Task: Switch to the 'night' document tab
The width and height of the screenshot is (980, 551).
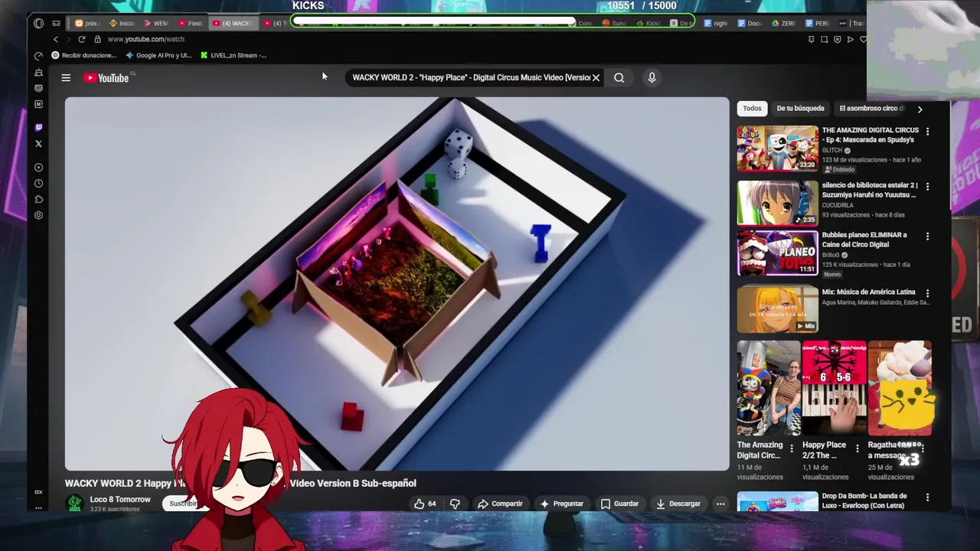Action: coord(715,23)
